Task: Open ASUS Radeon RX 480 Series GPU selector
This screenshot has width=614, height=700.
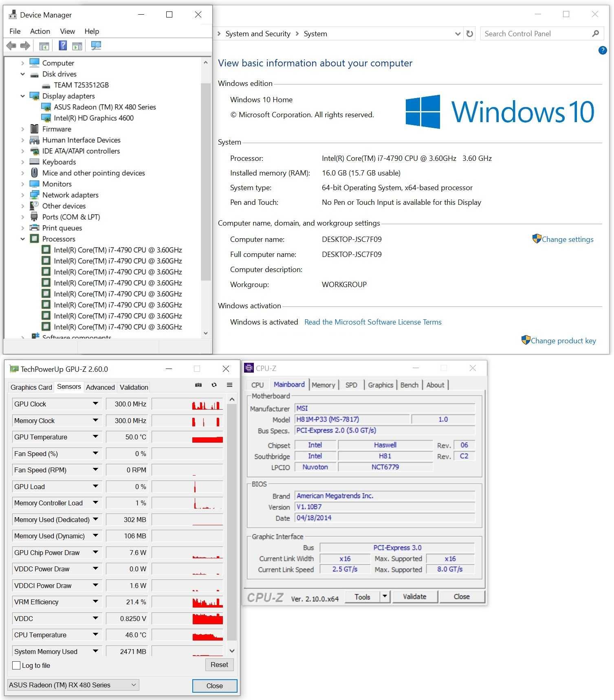Action: pos(73,685)
